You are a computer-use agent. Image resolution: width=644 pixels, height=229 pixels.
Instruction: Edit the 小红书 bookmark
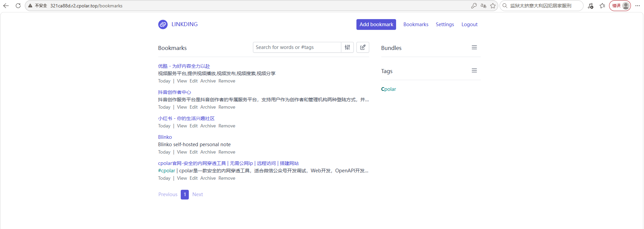coord(194,126)
